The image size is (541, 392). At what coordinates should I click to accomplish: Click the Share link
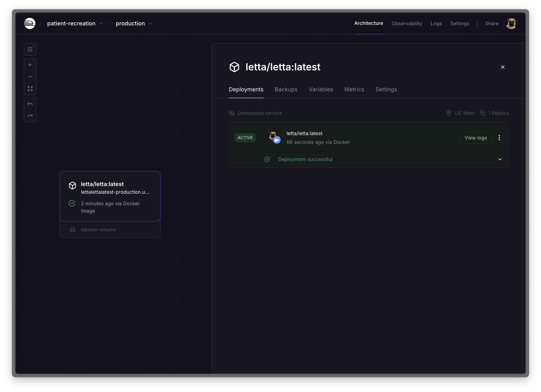pyautogui.click(x=491, y=24)
